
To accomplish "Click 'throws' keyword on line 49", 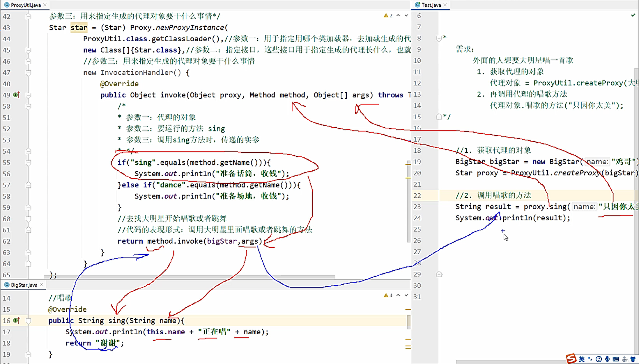I will pyautogui.click(x=390, y=95).
